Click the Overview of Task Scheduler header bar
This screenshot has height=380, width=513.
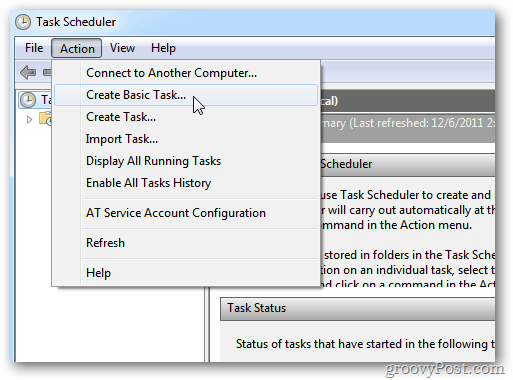click(408, 164)
